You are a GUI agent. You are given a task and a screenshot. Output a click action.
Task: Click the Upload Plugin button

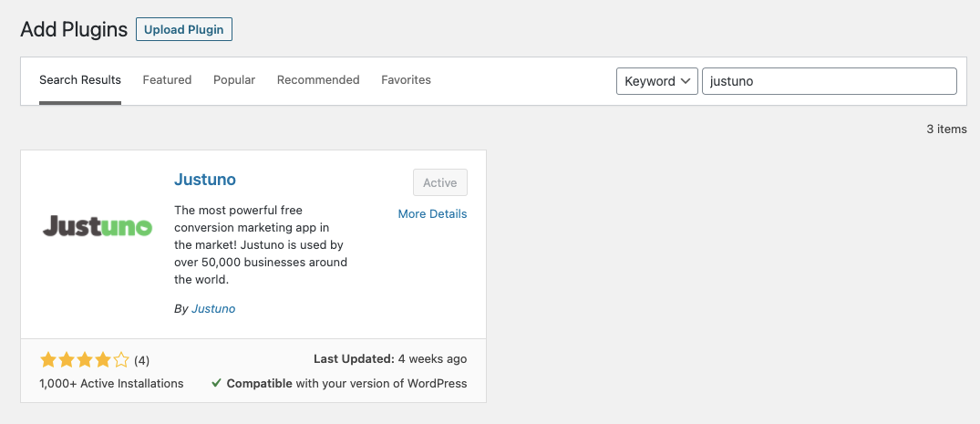click(184, 29)
